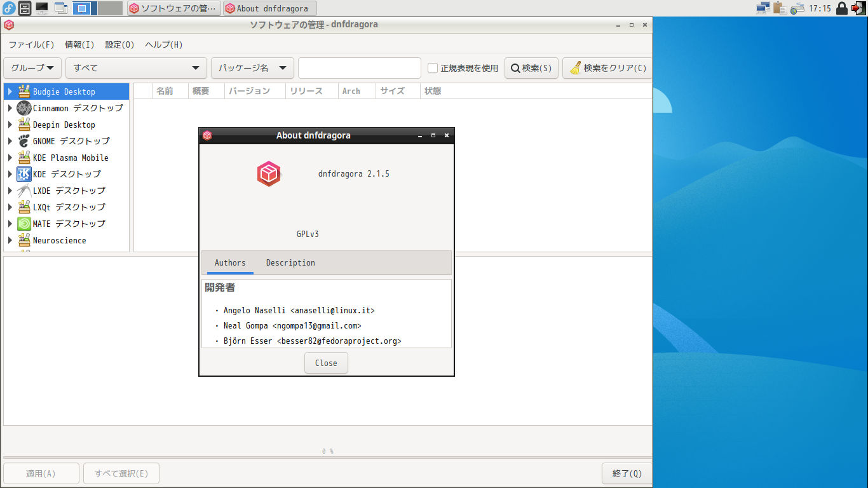Click the Budgie Desktop group icon

click(x=24, y=91)
